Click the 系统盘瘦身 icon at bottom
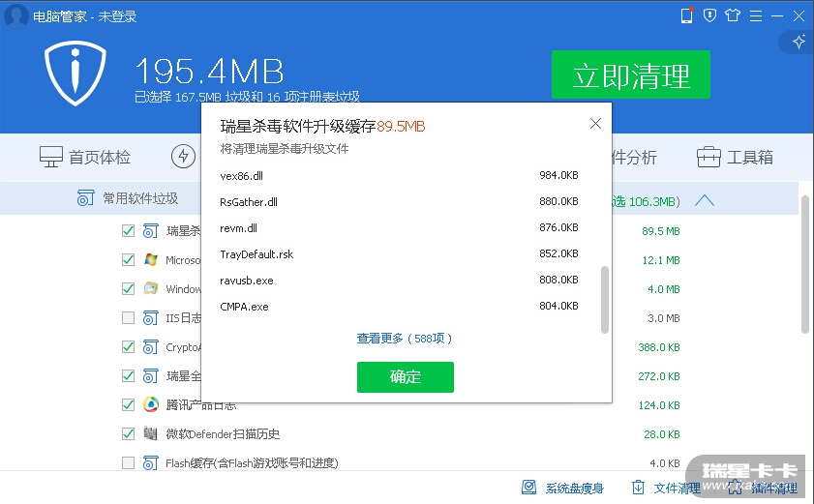 tap(529, 487)
